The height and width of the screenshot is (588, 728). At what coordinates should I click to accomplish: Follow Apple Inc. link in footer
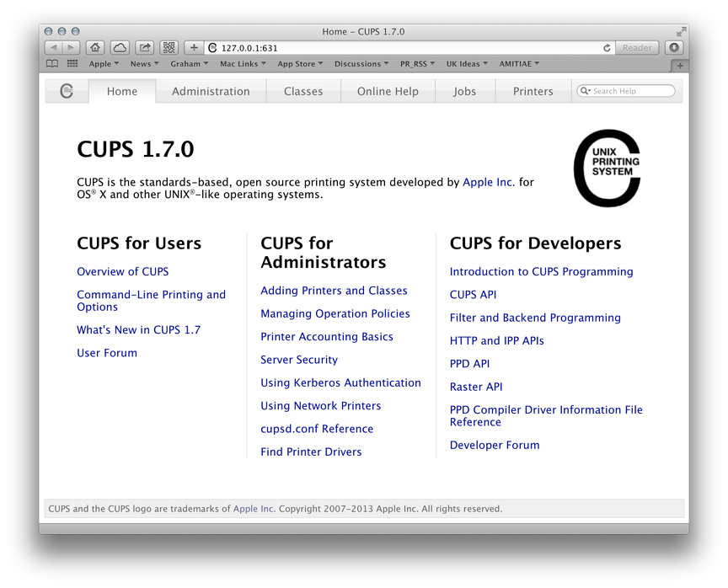(x=254, y=509)
